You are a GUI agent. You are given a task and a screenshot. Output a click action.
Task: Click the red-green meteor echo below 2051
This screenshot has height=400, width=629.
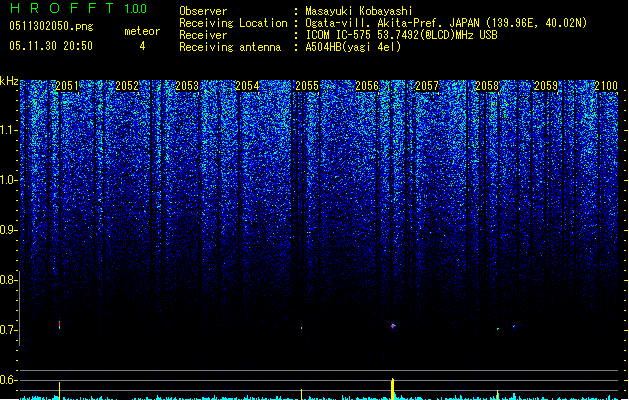[59, 325]
